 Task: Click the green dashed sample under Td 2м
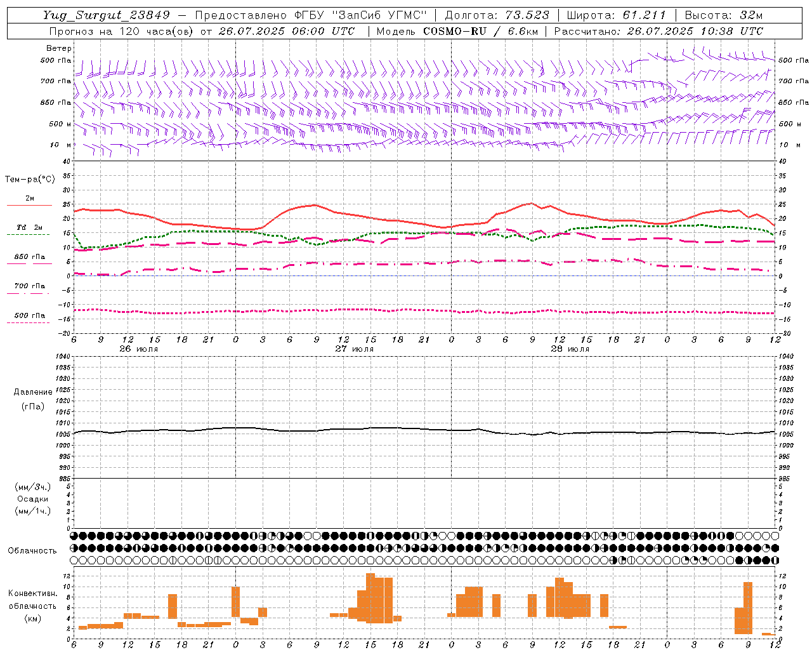pos(28,235)
